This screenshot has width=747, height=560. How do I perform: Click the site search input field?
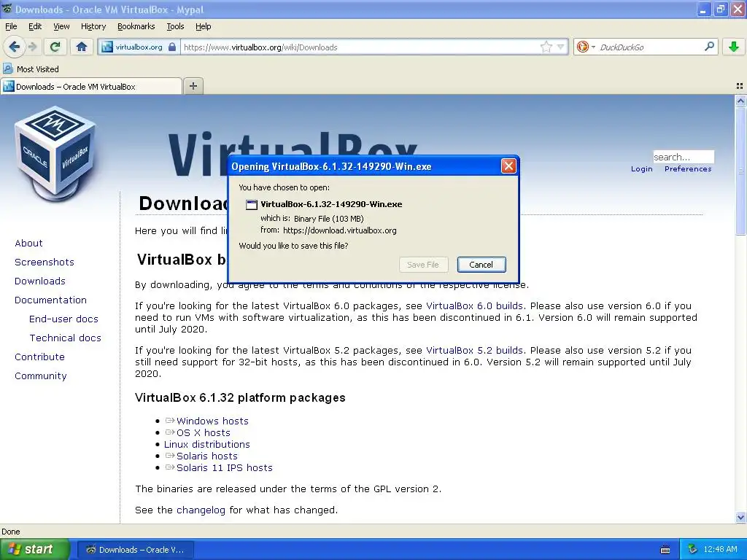[683, 157]
